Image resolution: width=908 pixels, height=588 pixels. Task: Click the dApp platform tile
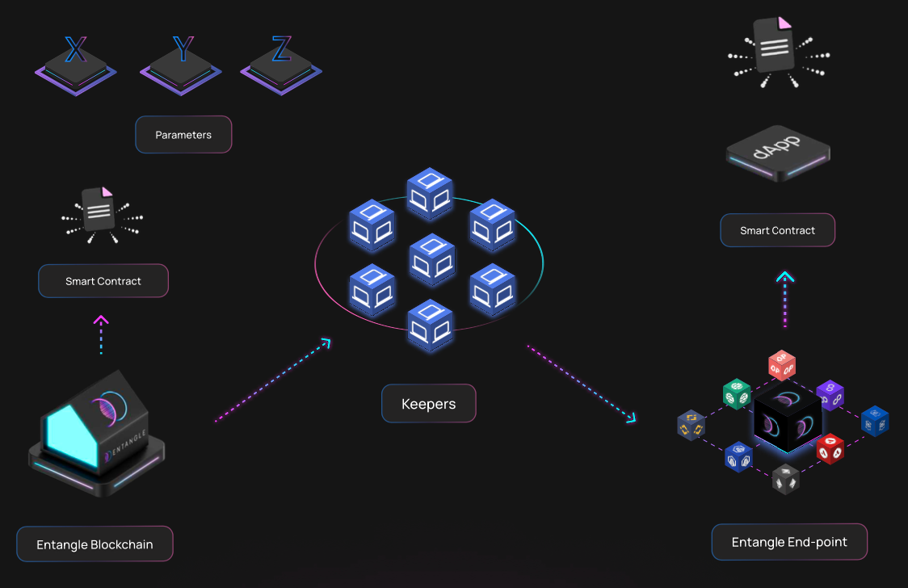pyautogui.click(x=778, y=153)
